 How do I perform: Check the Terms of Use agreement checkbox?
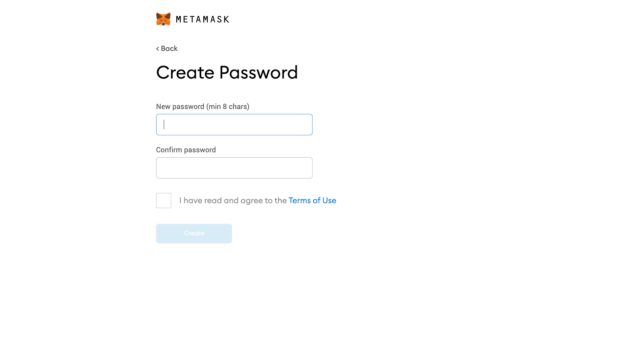click(x=164, y=201)
